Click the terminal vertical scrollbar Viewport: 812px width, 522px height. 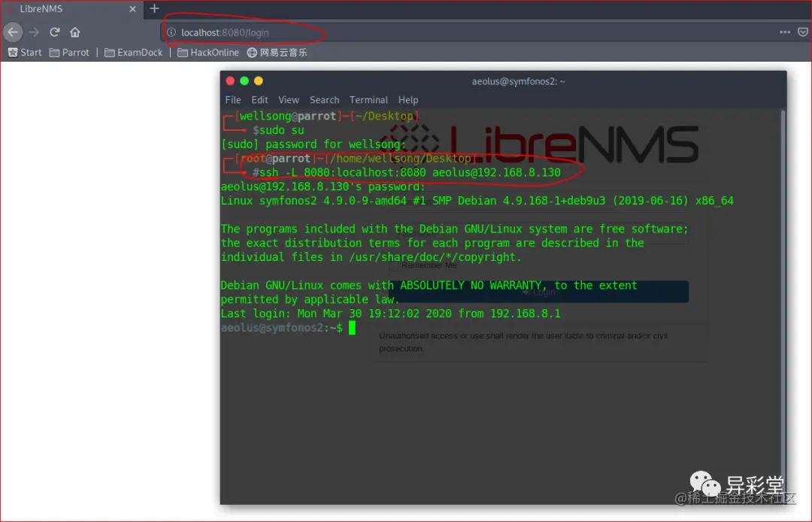(x=783, y=305)
